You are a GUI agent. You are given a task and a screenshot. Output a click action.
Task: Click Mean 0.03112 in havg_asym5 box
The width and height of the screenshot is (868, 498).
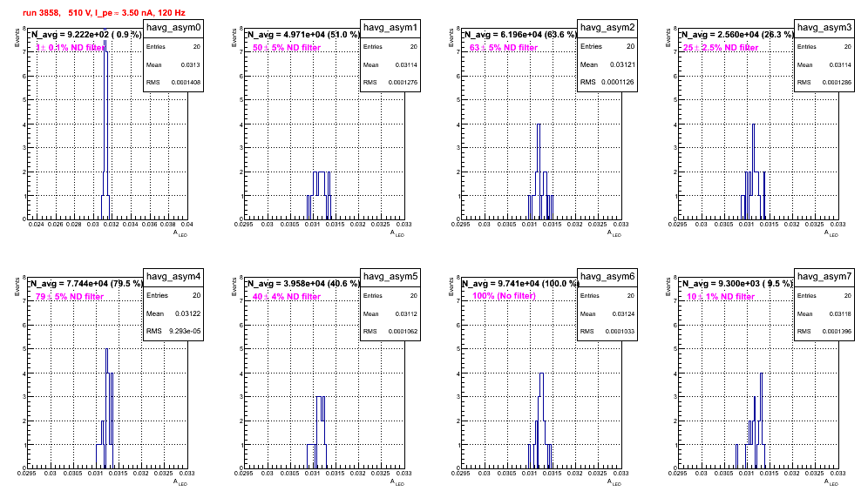pos(390,313)
